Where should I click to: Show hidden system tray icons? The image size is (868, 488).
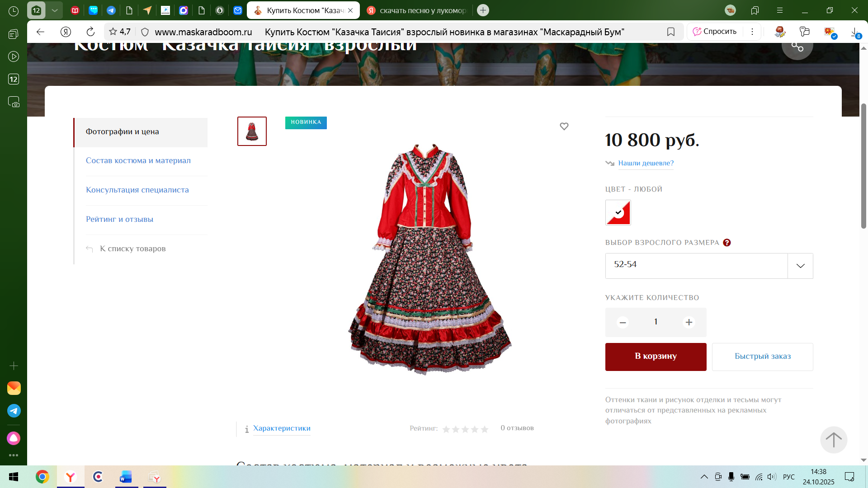(704, 477)
